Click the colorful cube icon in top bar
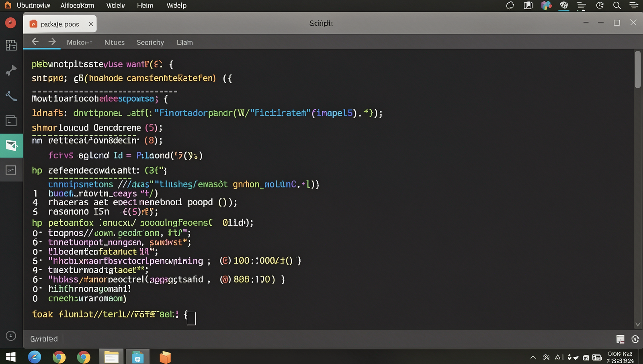 click(x=546, y=6)
